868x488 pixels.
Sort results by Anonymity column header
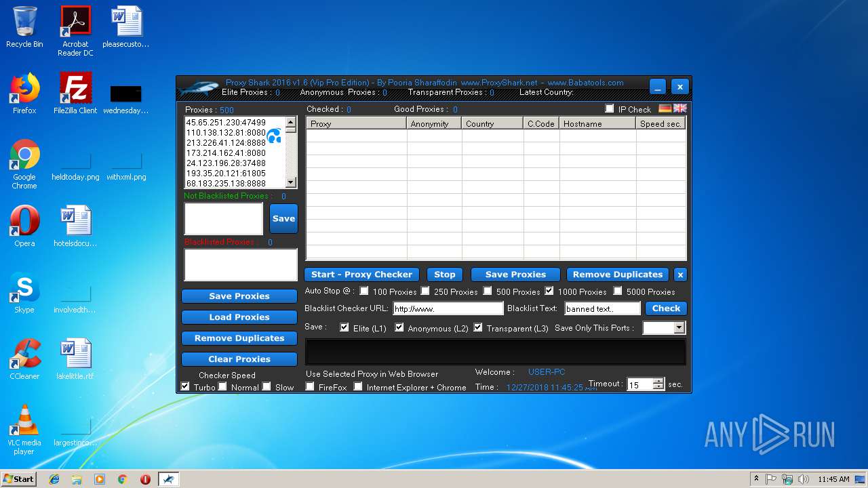pos(434,123)
